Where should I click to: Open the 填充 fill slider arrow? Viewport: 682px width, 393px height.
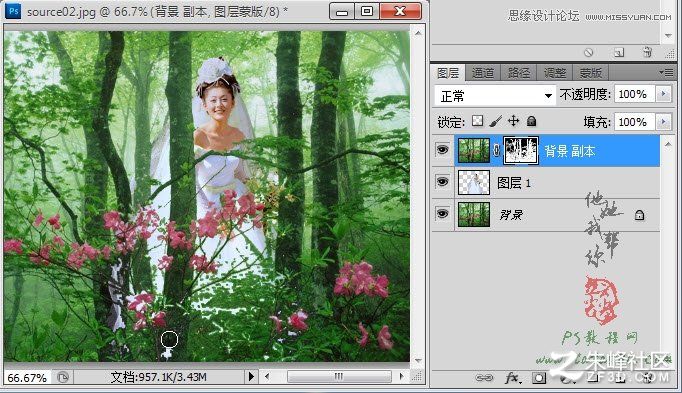(664, 122)
